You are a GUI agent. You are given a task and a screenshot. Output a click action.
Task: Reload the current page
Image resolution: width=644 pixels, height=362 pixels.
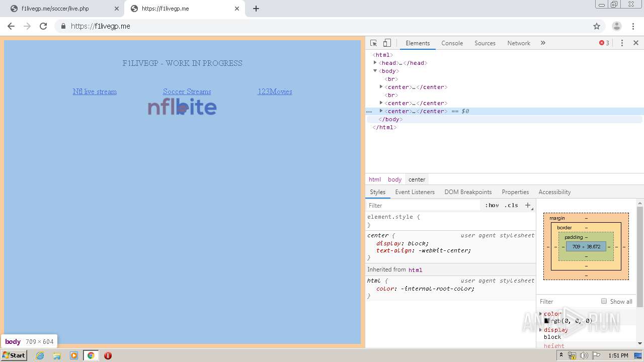pos(43,26)
